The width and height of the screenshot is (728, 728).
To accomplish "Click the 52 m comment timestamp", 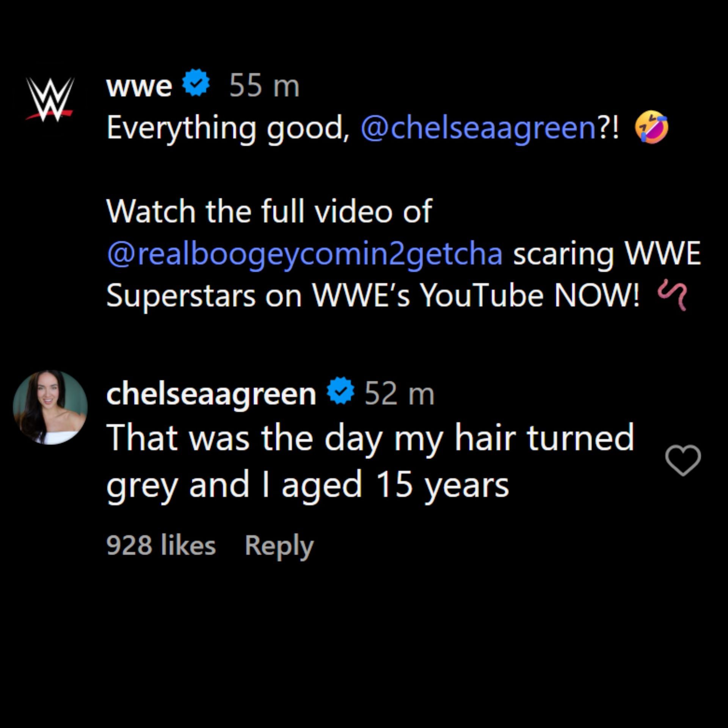I will coord(399,394).
